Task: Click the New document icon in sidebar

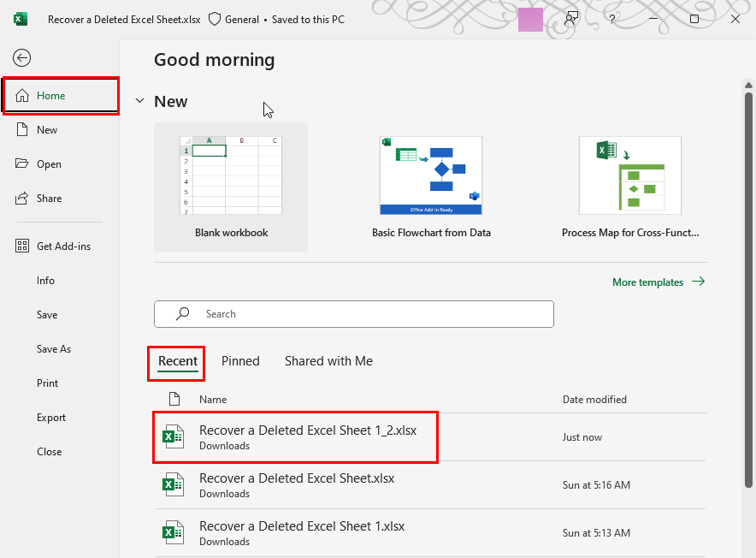Action: (x=22, y=129)
